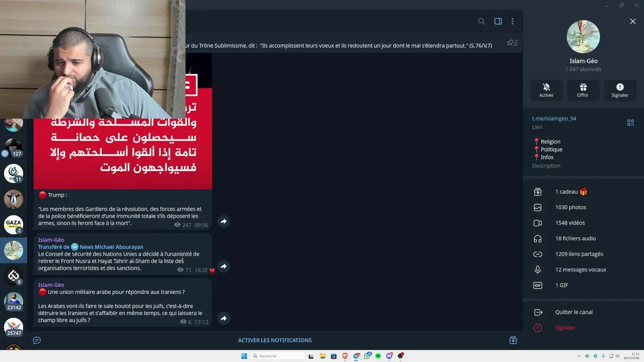Screen dimensions: 644x362
Task: Click the Offrir gift button
Action: 583,90
